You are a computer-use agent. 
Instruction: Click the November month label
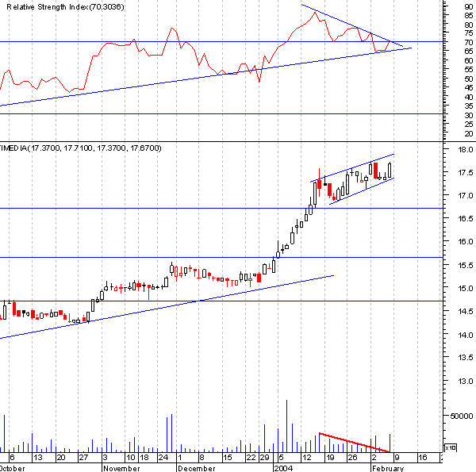click(121, 468)
